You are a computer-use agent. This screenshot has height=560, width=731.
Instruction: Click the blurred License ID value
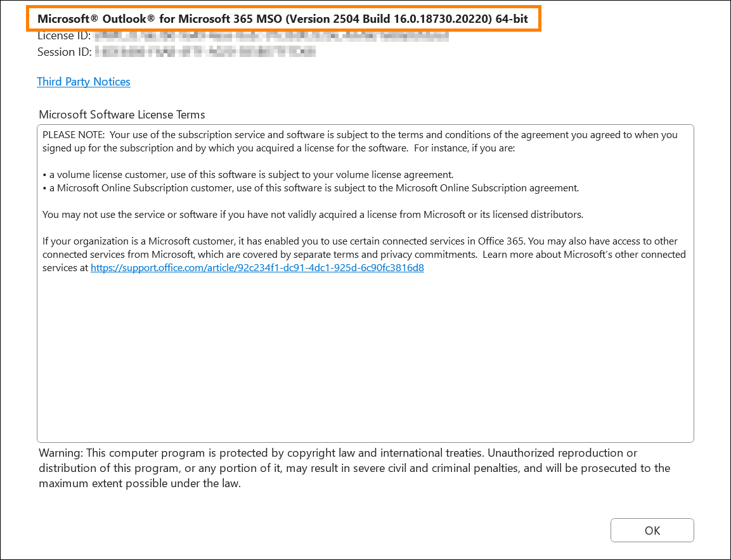click(271, 36)
